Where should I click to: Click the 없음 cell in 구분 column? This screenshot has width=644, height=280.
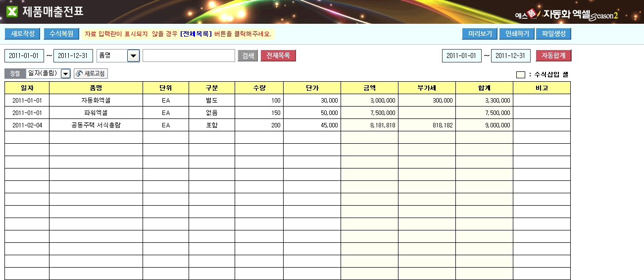coord(212,112)
